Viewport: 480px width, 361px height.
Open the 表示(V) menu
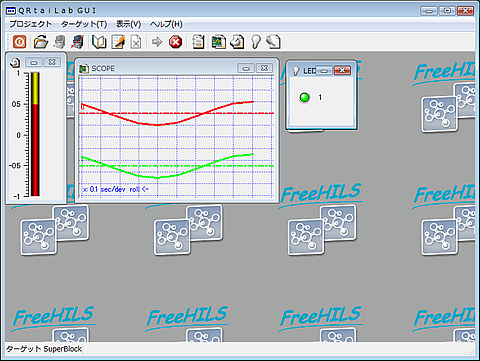click(x=129, y=24)
